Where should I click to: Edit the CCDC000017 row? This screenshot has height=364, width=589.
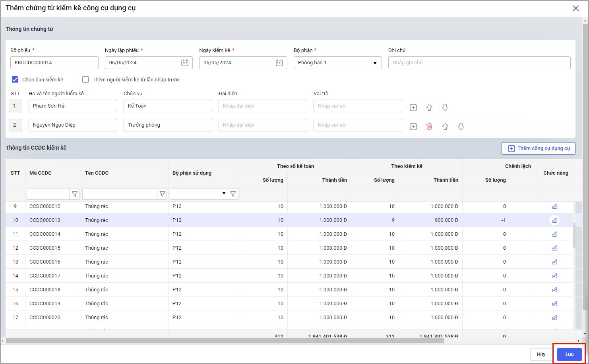coord(554,276)
